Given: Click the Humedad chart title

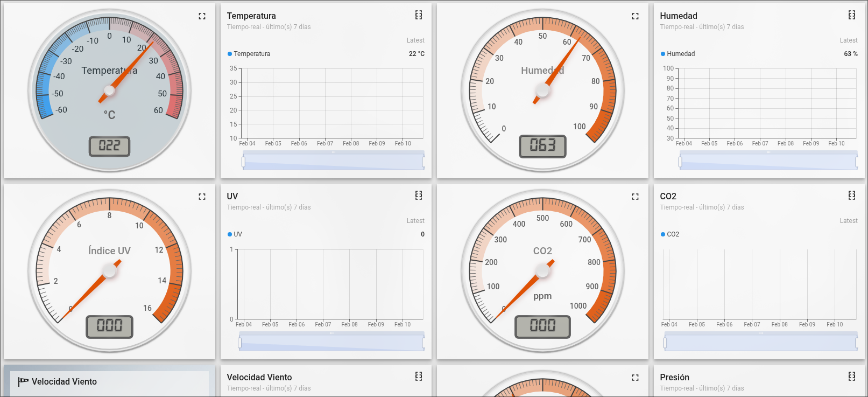Looking at the screenshot, I should (x=679, y=16).
